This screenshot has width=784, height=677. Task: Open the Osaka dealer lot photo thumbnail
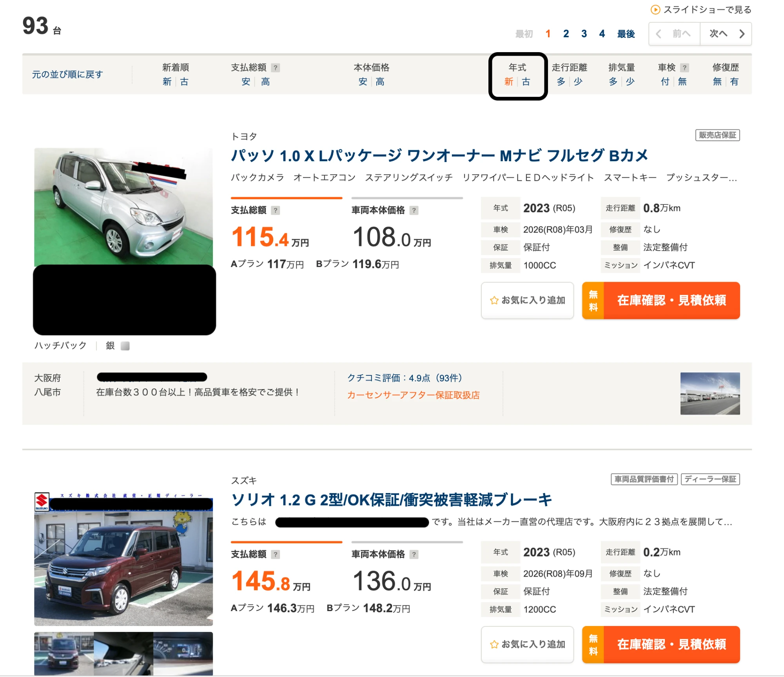tap(710, 393)
